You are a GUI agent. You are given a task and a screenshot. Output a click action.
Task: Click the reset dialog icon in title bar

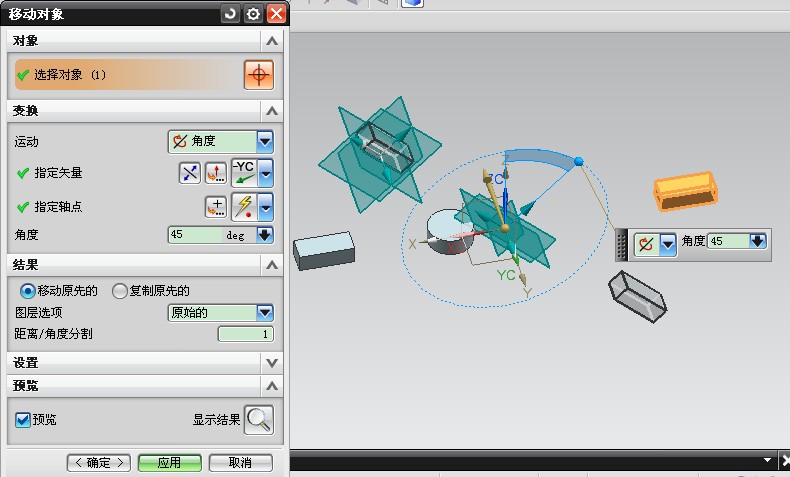point(230,14)
